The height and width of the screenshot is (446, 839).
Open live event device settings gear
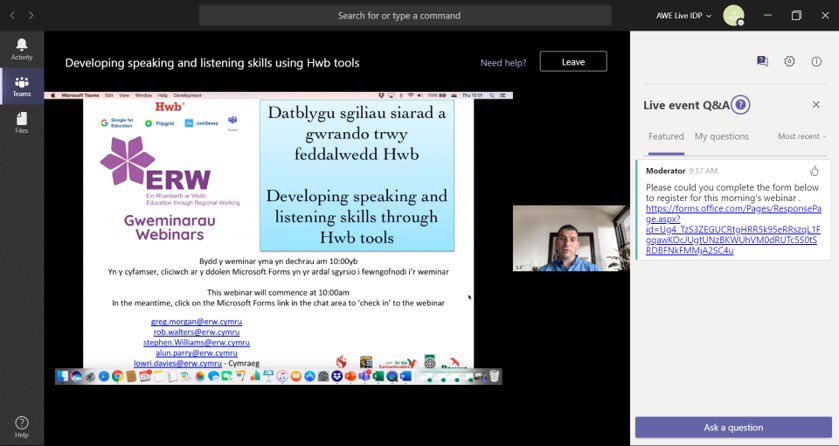pos(789,61)
